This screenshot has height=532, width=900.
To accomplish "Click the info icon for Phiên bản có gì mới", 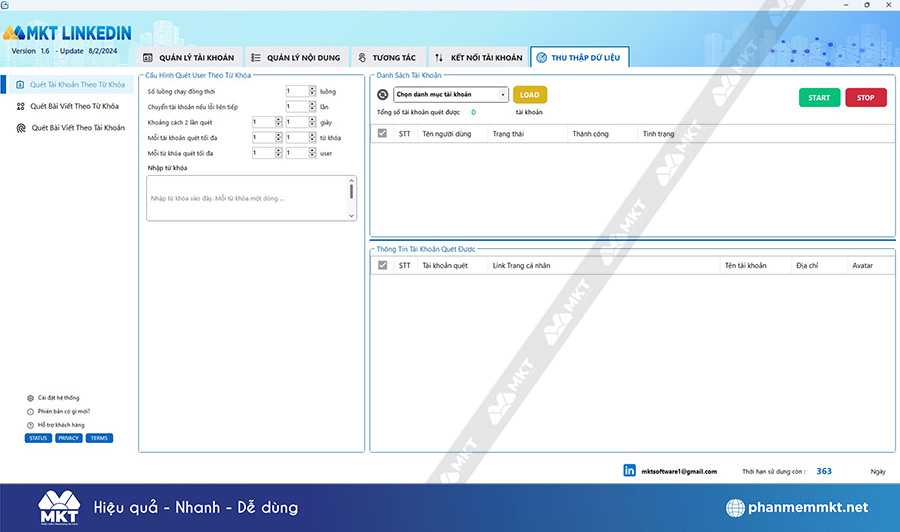I will point(30,411).
